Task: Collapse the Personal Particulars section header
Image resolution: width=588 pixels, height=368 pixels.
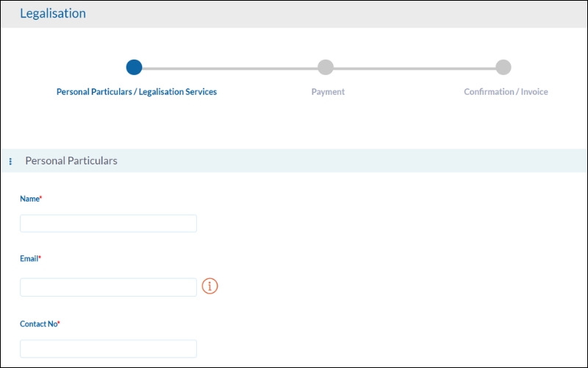Action: (x=71, y=160)
